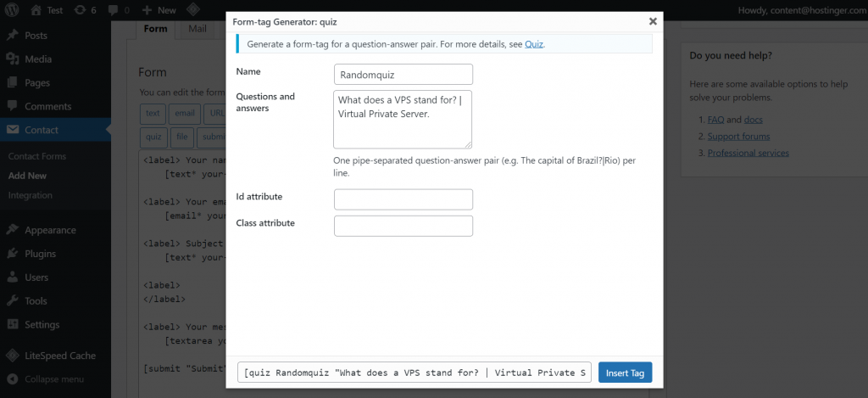Click the submit tag generator button
This screenshot has height=398, width=868.
[x=211, y=137]
